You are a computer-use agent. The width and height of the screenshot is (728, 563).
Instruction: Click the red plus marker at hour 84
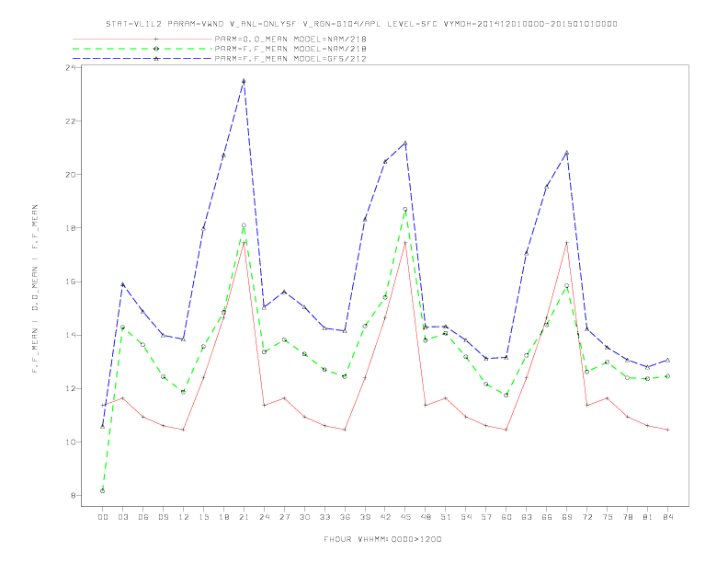tap(667, 430)
